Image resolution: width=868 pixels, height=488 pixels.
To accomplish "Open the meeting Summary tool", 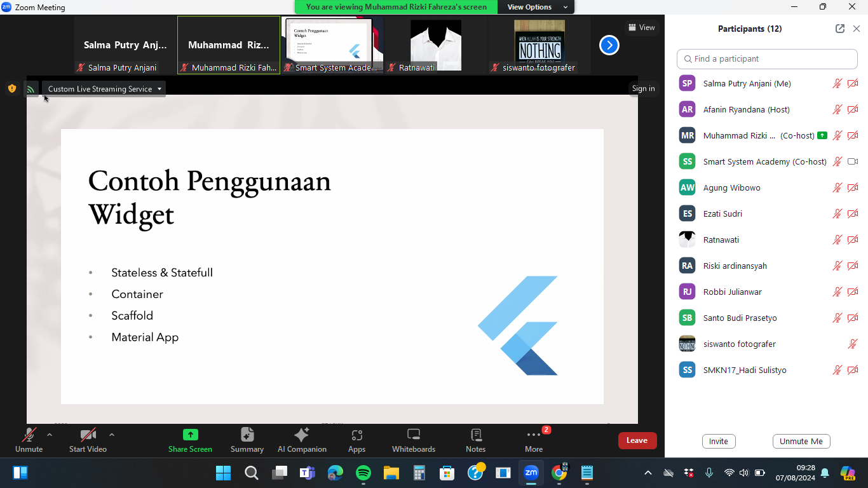I will 247,440.
